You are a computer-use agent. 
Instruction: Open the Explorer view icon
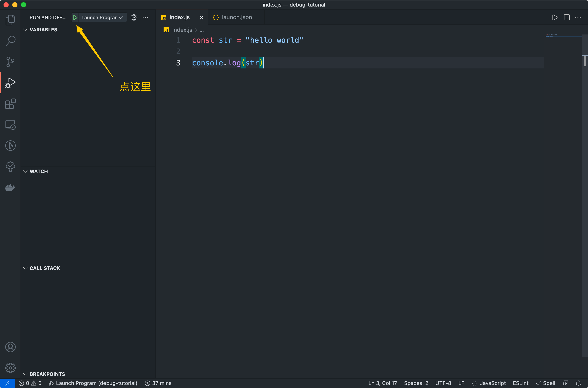tap(10, 20)
